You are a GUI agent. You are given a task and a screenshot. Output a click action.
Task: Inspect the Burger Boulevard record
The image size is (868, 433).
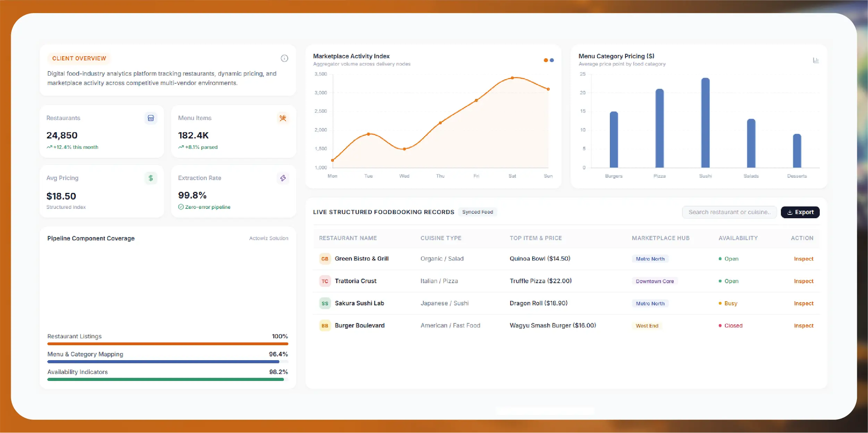[803, 325]
